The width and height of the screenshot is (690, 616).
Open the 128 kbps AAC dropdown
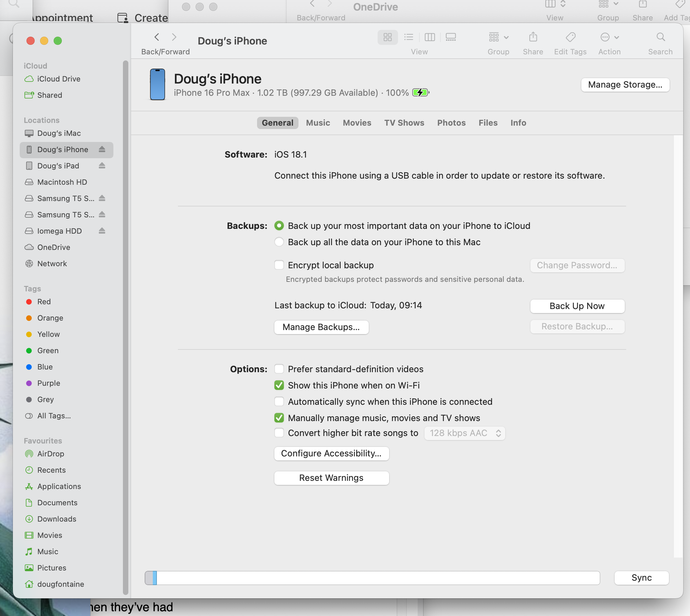click(x=464, y=433)
